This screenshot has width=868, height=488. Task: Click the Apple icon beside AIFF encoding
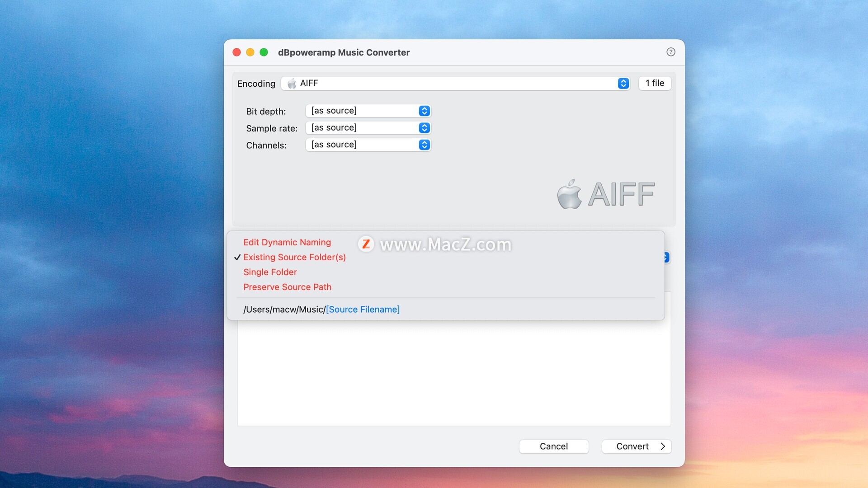[292, 84]
